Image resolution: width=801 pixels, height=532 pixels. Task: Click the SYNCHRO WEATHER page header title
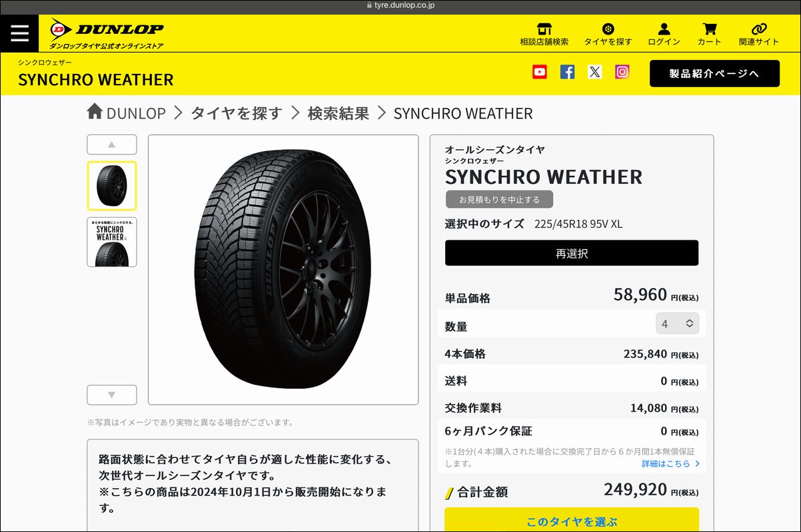tap(96, 80)
